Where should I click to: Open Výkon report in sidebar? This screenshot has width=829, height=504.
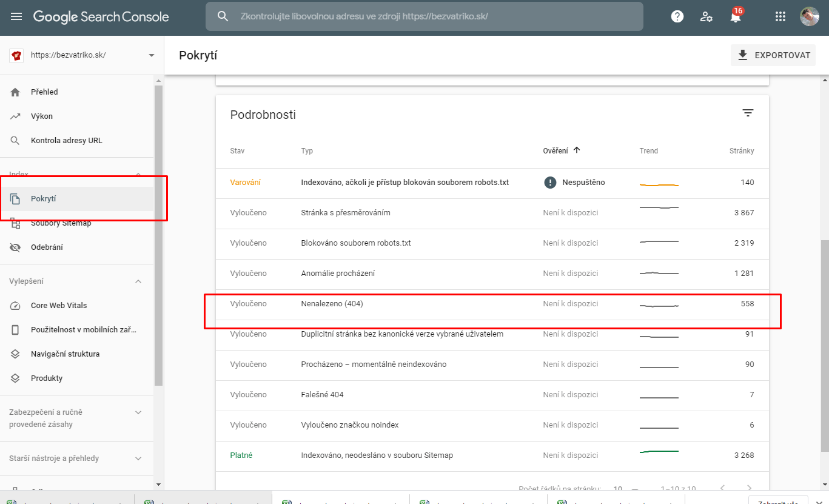point(42,116)
